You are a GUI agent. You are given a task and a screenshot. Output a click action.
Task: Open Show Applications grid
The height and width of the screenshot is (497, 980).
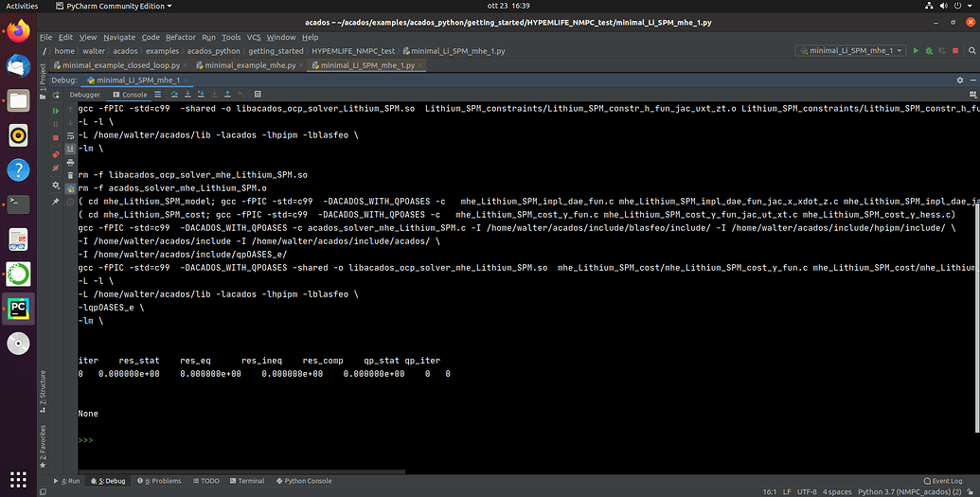click(18, 480)
